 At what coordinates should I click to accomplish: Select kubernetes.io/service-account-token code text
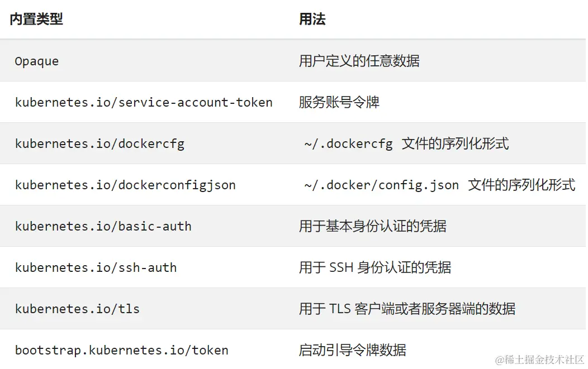coord(144,102)
